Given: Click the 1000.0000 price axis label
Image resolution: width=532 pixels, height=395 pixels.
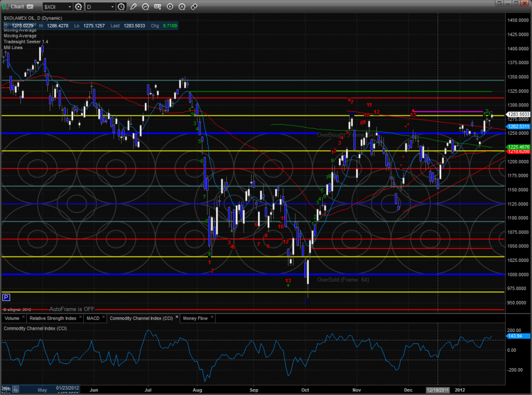Looking at the screenshot, I should pyautogui.click(x=518, y=275).
